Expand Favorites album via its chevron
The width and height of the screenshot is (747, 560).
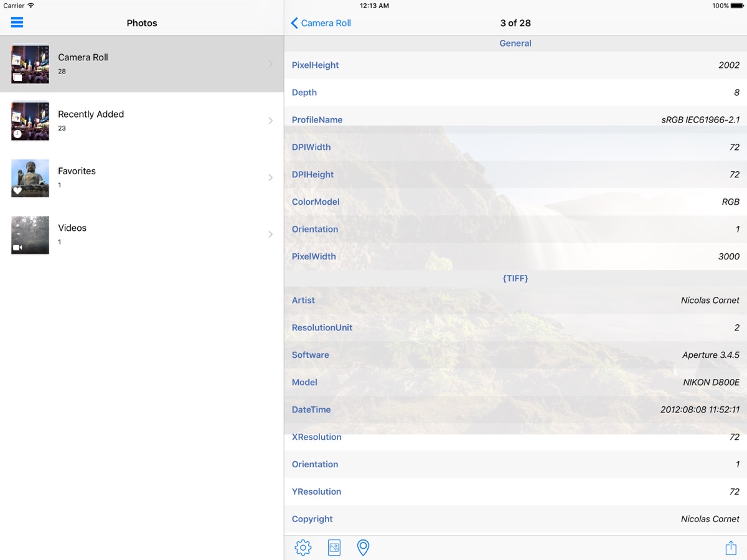click(270, 178)
